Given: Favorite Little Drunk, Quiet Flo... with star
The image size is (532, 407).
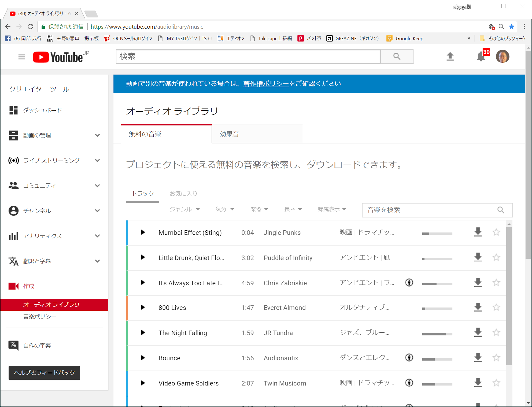Looking at the screenshot, I should [496, 257].
